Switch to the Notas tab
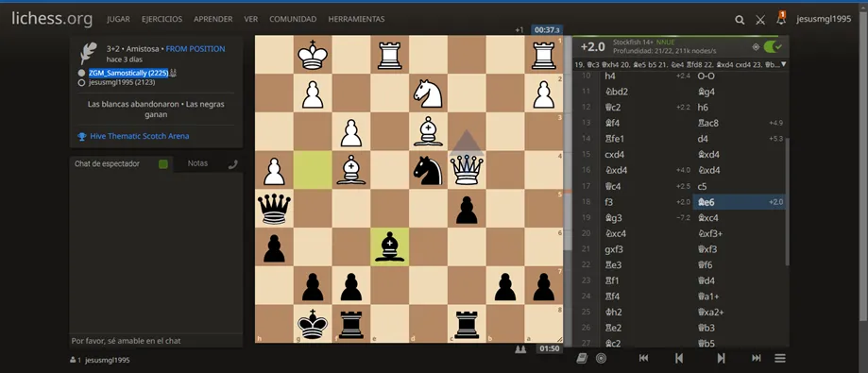Image resolution: width=868 pixels, height=373 pixels. (x=197, y=163)
